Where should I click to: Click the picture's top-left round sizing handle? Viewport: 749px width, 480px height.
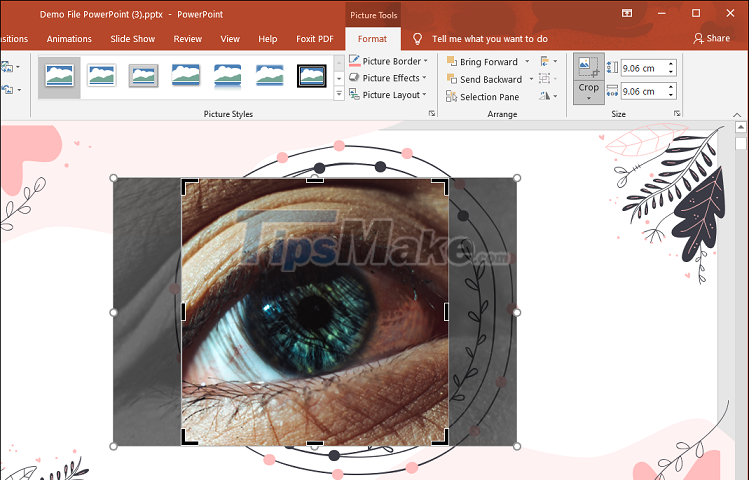(113, 178)
